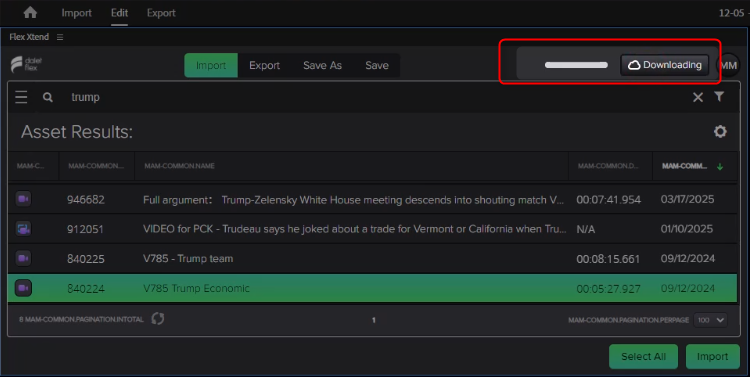Image resolution: width=750 pixels, height=377 pixels.
Task: Go to the Home icon
Action: point(30,12)
